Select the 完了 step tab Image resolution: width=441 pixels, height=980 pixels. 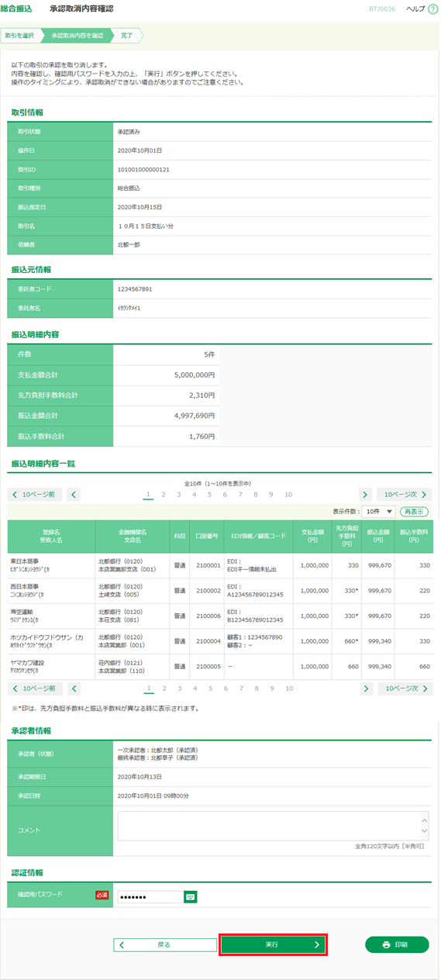coord(127,36)
